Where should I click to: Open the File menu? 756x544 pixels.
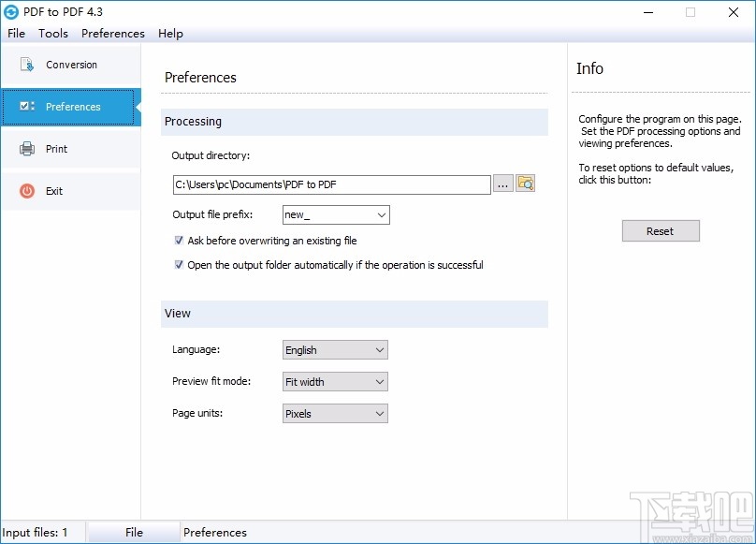[17, 34]
